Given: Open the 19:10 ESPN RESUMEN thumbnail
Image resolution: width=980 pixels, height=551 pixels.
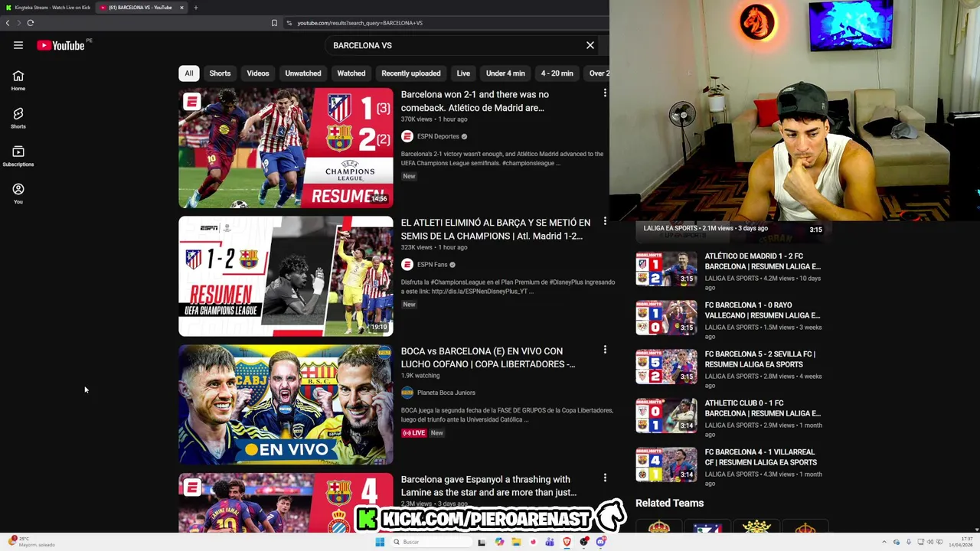Looking at the screenshot, I should [x=286, y=276].
